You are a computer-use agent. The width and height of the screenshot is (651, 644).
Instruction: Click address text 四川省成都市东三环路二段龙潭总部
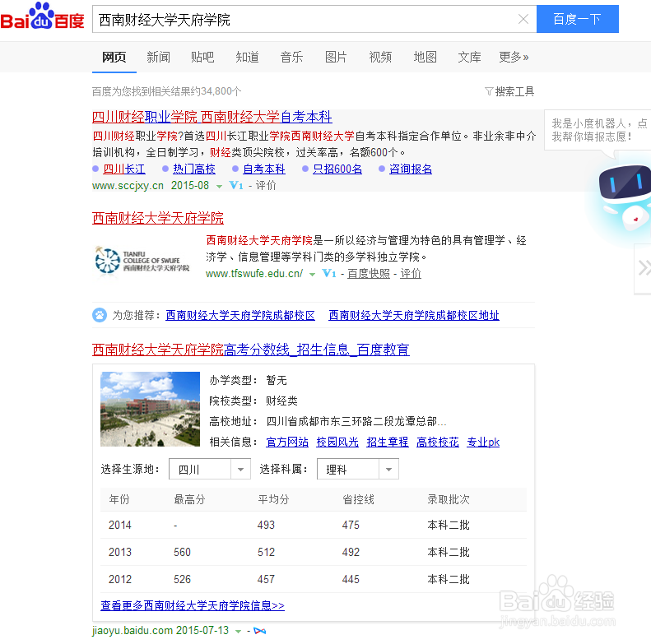pos(356,422)
